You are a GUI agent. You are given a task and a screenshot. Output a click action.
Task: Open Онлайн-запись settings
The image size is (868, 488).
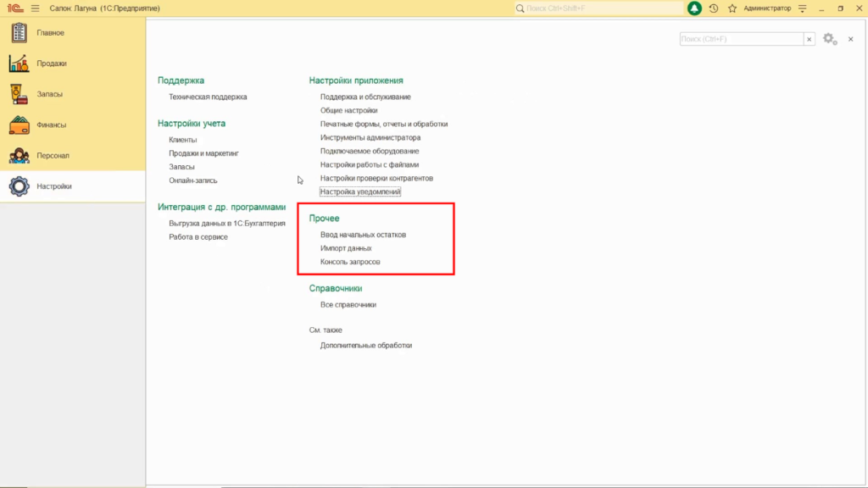(192, 180)
